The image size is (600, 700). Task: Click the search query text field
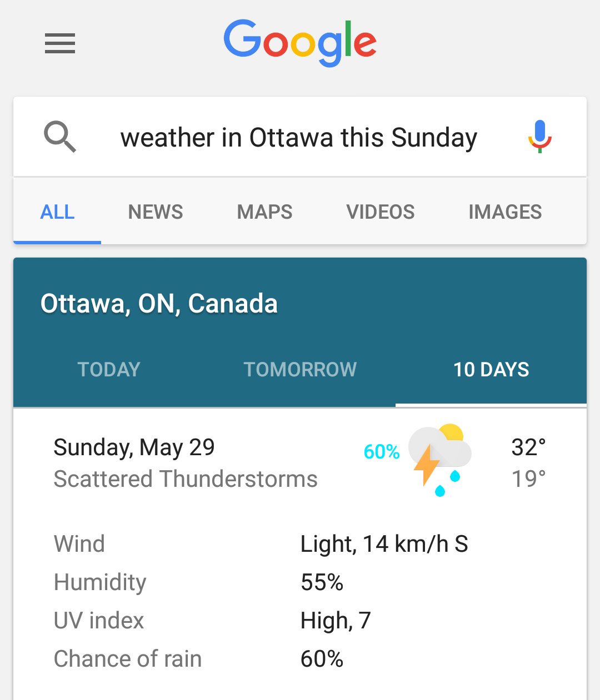pyautogui.click(x=299, y=138)
